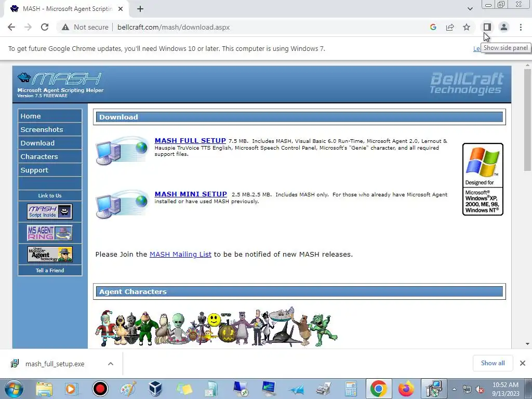Click Show all downloads button
Screen dimensions: 532x399
pyautogui.click(x=493, y=363)
